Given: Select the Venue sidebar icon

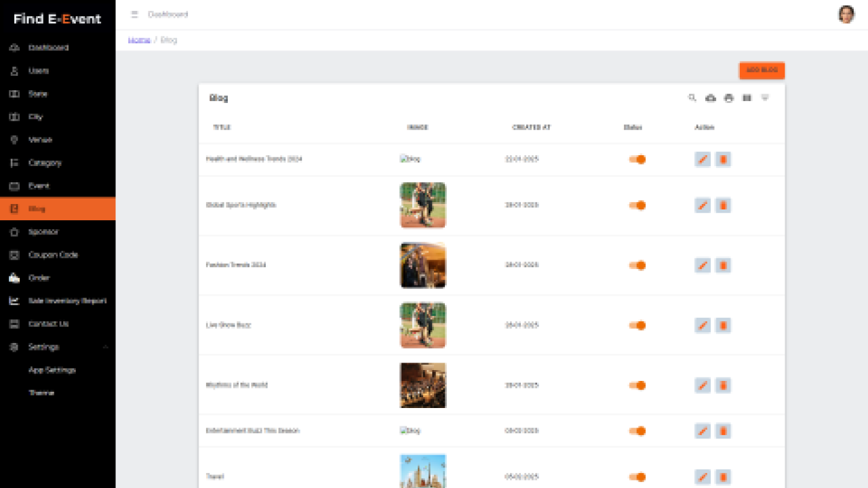Looking at the screenshot, I should [14, 140].
